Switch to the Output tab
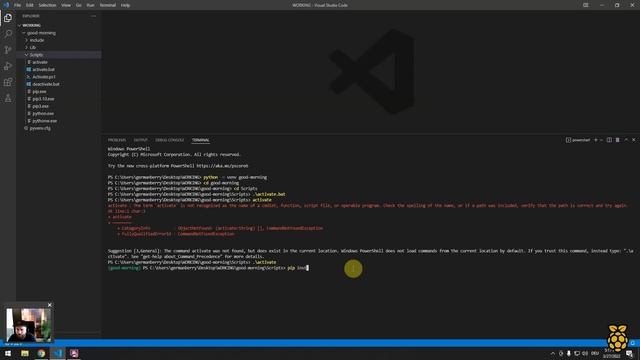640x360 pixels. point(140,140)
